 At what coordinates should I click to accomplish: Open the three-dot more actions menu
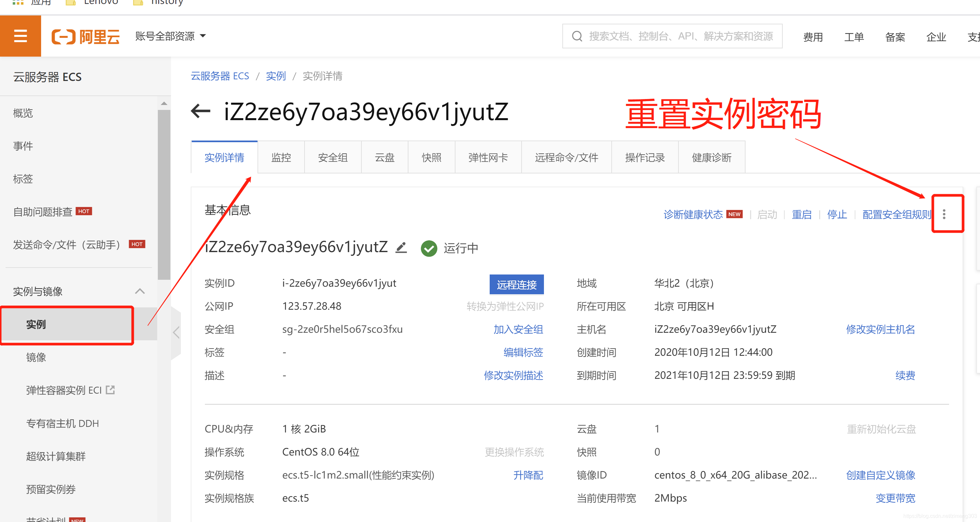[944, 214]
